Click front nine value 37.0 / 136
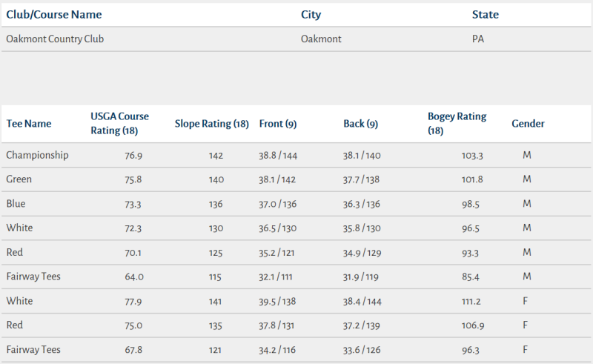 (x=277, y=205)
